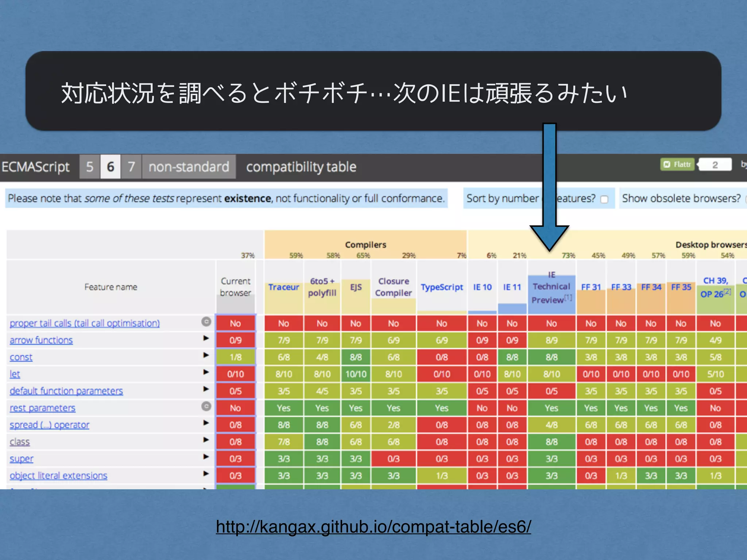Click the Closure Compiler column header

click(394, 287)
